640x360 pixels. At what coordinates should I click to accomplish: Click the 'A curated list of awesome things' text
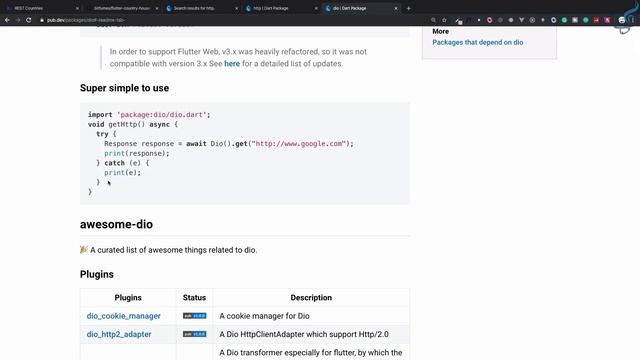pos(174,250)
